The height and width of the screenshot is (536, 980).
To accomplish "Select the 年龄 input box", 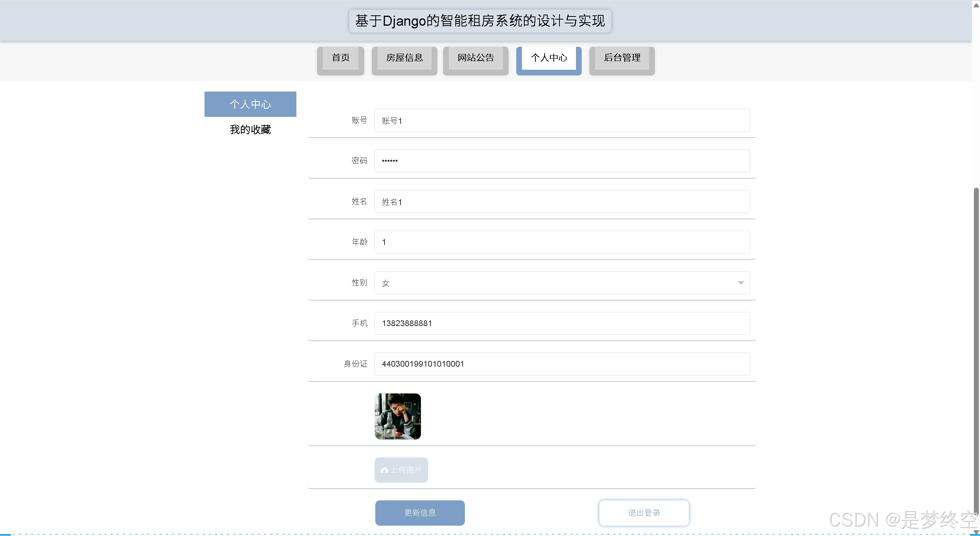I will (x=562, y=242).
